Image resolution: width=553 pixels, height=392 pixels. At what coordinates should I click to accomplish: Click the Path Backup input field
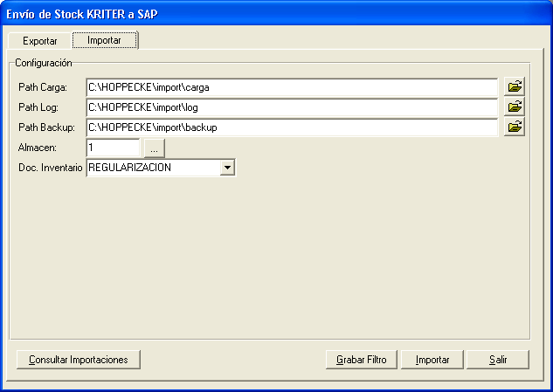tap(292, 127)
